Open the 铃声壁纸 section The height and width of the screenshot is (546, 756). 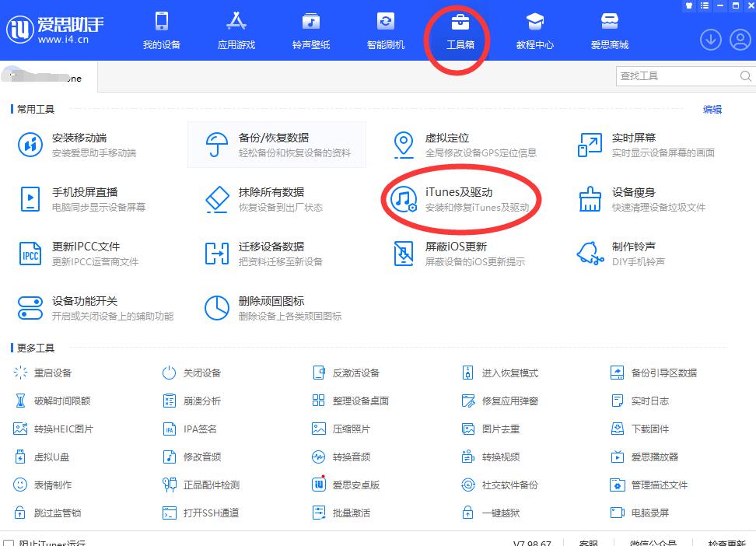click(311, 30)
